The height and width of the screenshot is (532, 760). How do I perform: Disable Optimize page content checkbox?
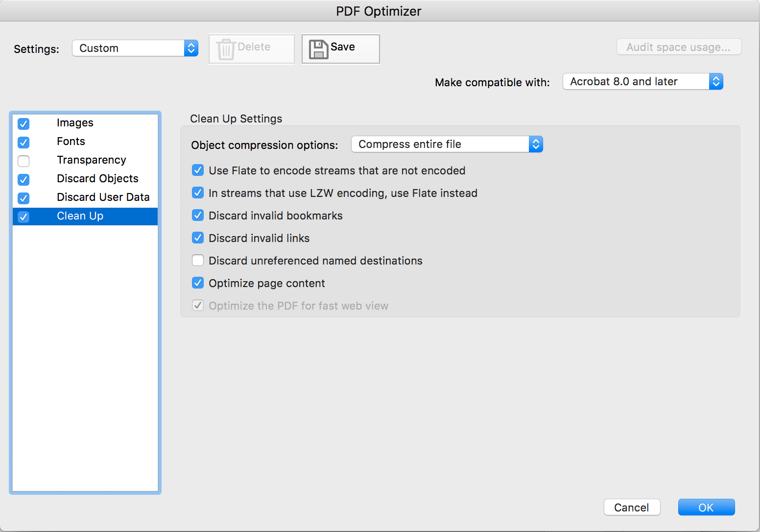(x=198, y=283)
